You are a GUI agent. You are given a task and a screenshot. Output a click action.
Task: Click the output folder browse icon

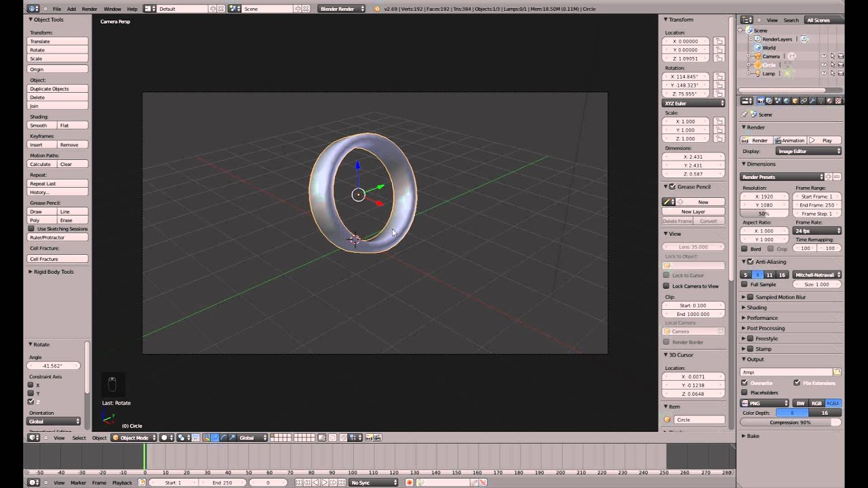click(x=837, y=372)
